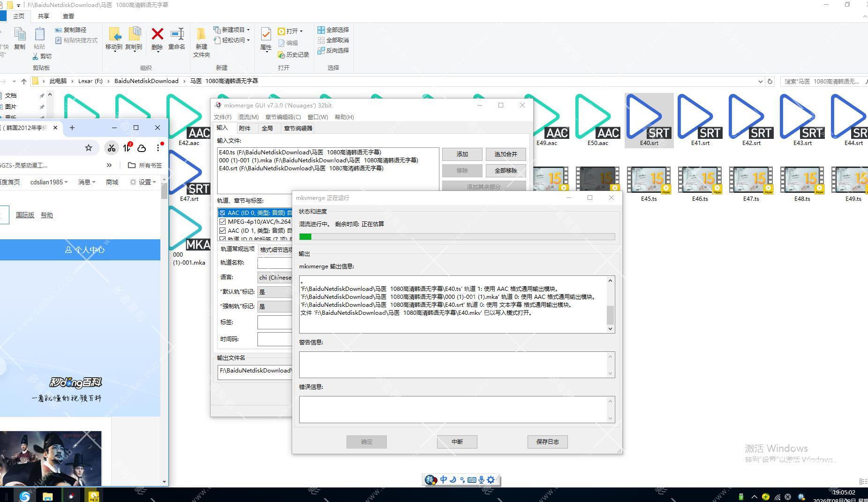Switch to the 附件 tab in mkvmerge

(x=245, y=129)
